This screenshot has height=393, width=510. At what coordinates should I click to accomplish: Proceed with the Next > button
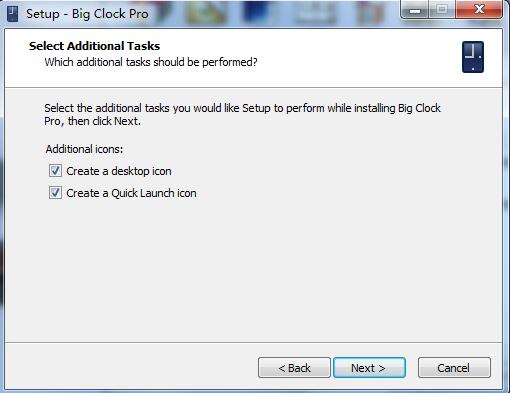pyautogui.click(x=369, y=368)
